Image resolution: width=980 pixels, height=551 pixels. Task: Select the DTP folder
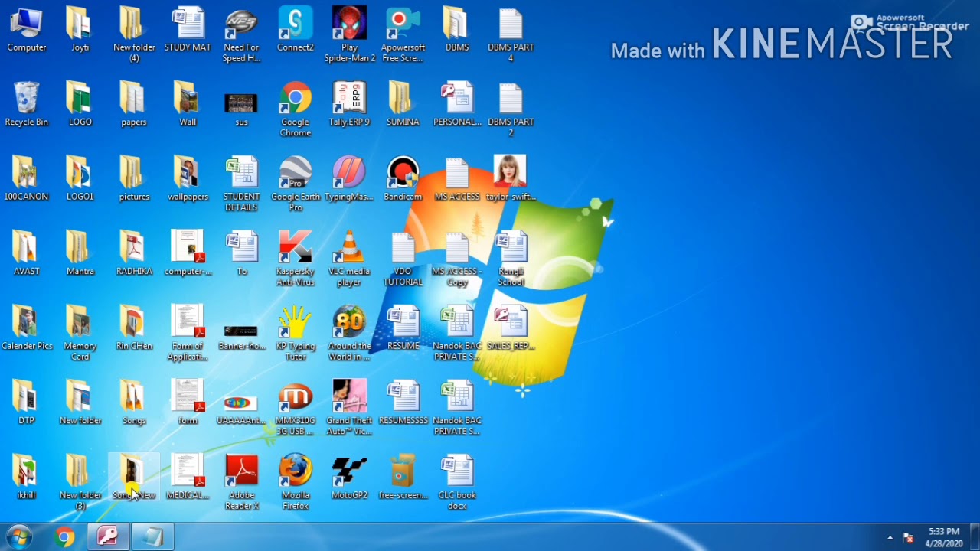pyautogui.click(x=27, y=403)
